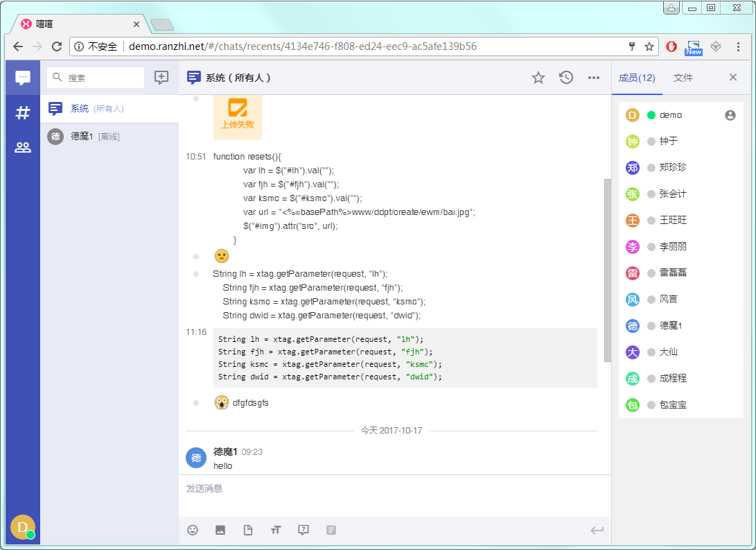Open chat history clock icon
756x550 pixels.
(x=566, y=77)
